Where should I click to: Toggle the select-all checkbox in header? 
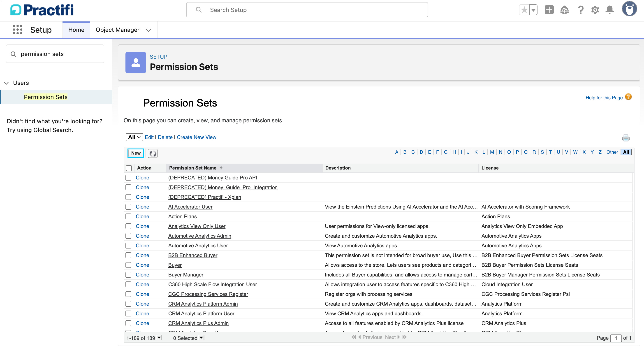129,168
